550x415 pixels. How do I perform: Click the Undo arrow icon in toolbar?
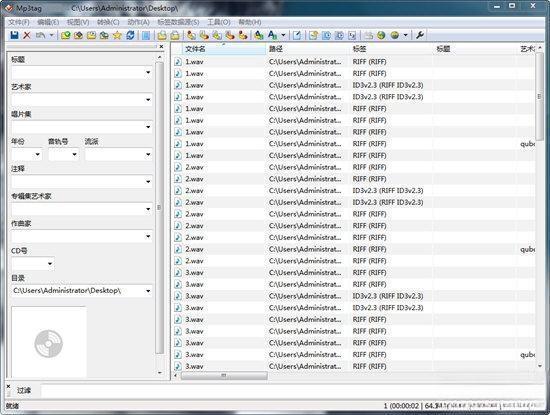[x=40, y=35]
